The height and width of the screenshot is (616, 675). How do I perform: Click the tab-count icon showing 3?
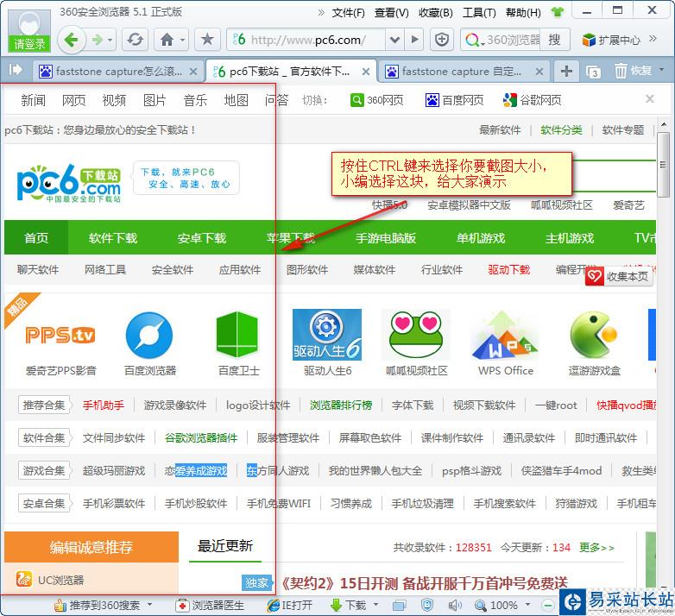point(593,72)
